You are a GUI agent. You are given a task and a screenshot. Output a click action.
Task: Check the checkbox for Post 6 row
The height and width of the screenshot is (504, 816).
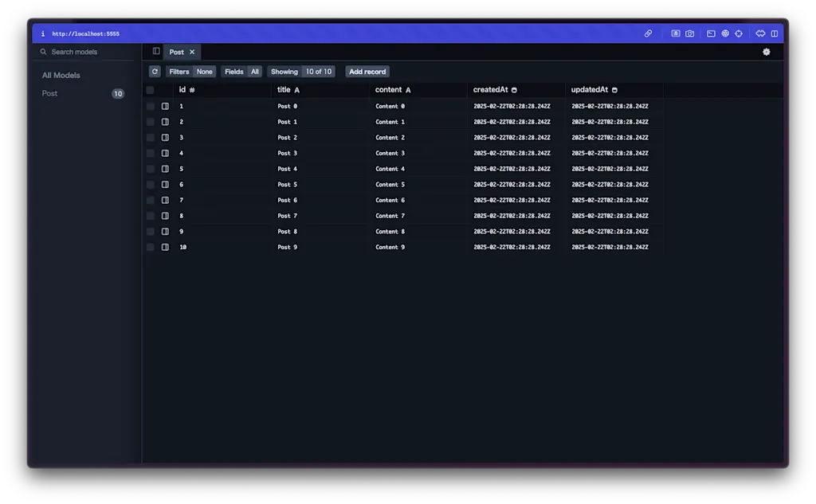[x=151, y=200]
